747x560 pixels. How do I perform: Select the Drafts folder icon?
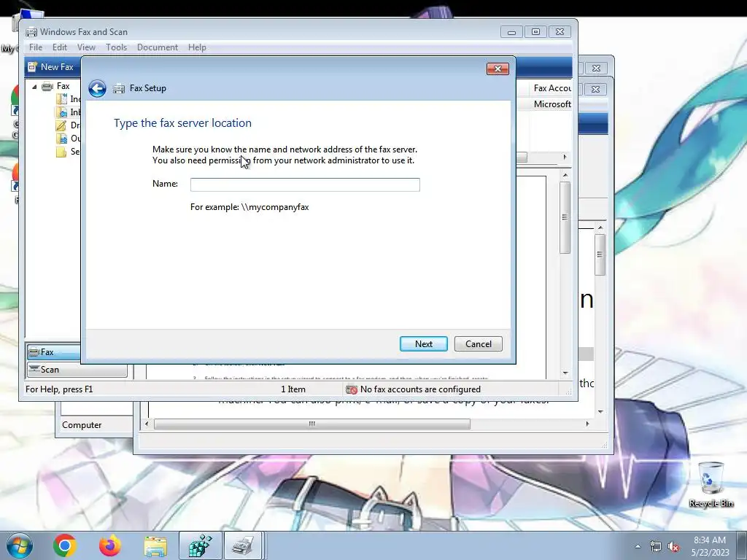click(x=61, y=125)
